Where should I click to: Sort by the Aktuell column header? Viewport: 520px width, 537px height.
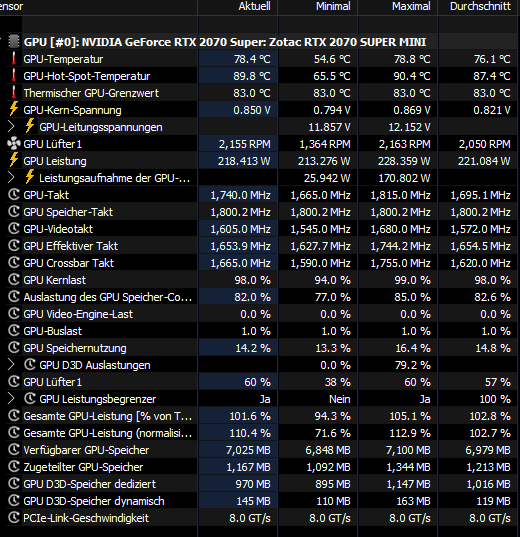click(238, 7)
